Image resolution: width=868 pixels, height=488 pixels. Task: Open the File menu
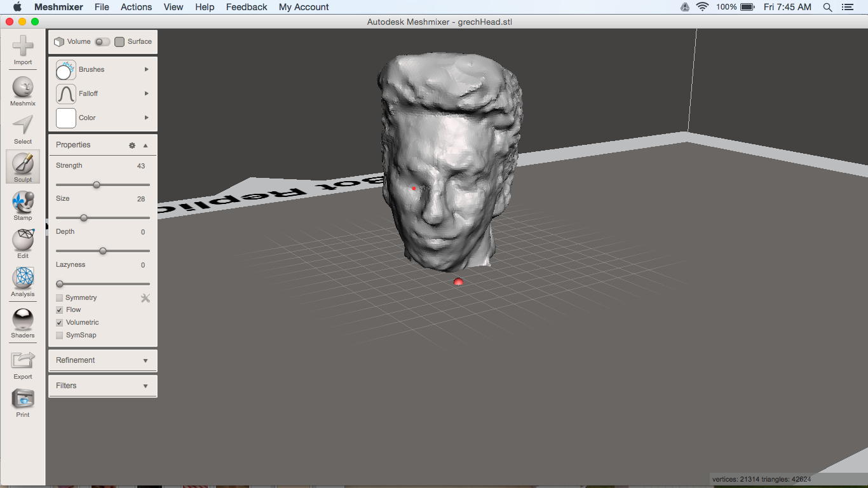[x=102, y=7]
